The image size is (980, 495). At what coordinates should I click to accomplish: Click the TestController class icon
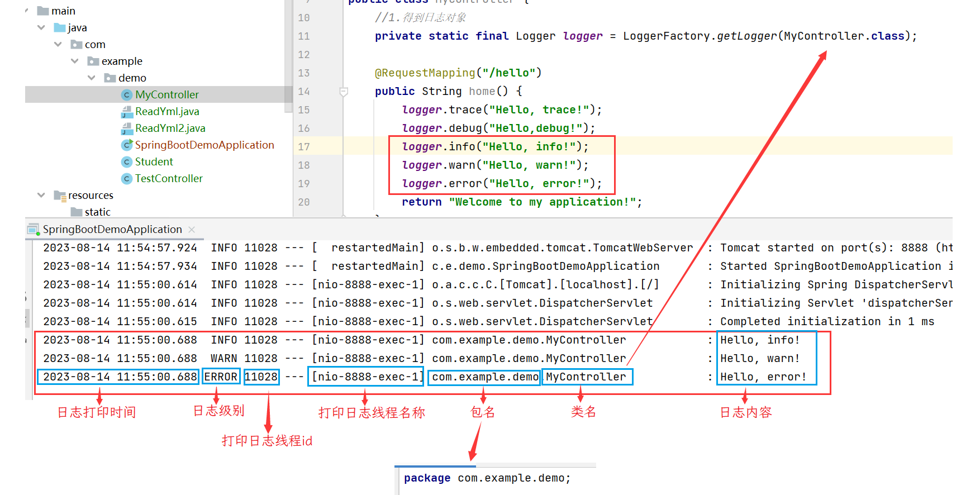(127, 179)
